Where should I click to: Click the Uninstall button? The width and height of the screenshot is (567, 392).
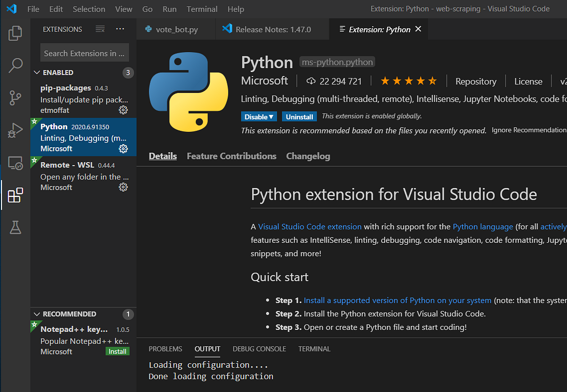point(299,117)
